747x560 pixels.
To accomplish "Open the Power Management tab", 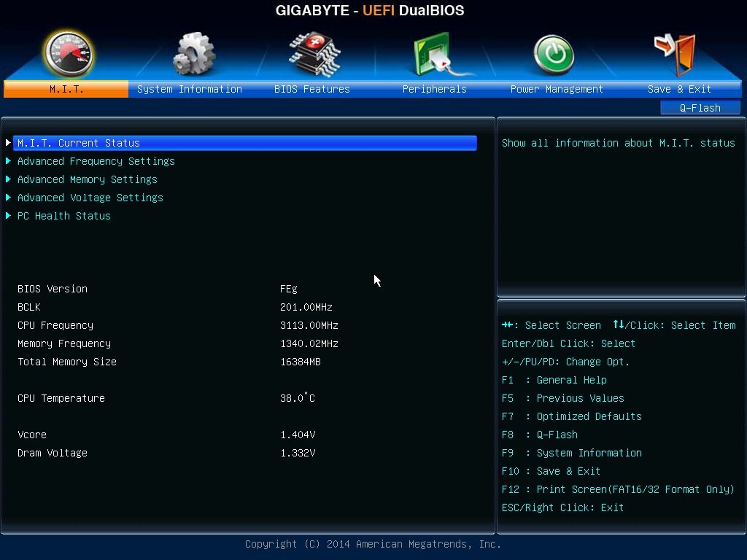I will 557,89.
